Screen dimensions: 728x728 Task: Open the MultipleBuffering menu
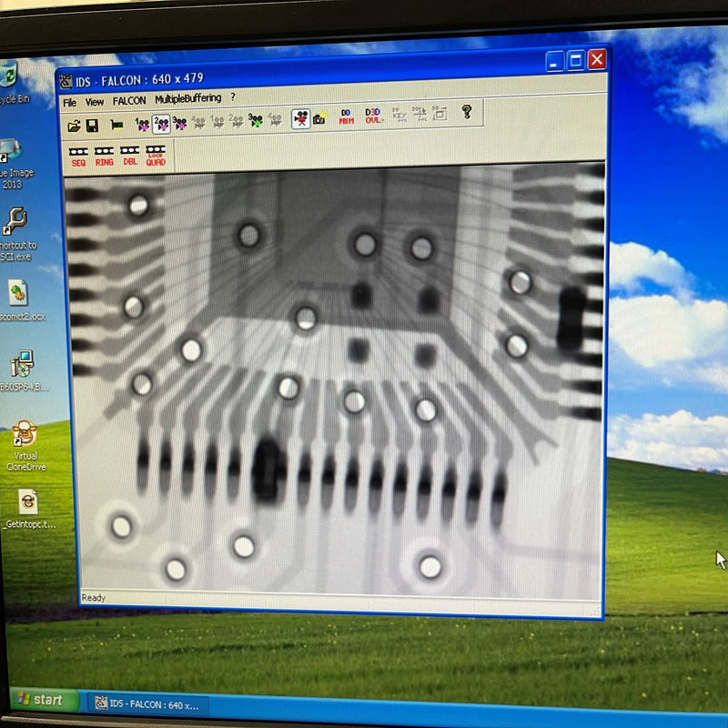[190, 100]
